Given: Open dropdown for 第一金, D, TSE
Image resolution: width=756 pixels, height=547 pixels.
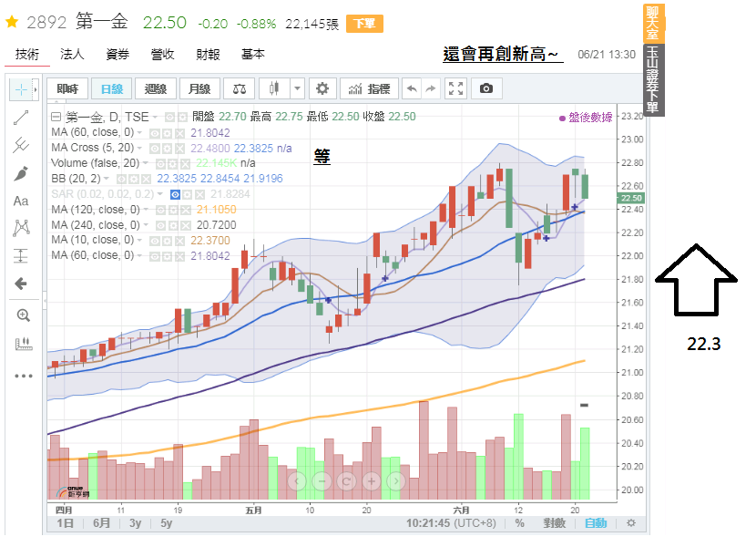Looking at the screenshot, I should coord(155,117).
